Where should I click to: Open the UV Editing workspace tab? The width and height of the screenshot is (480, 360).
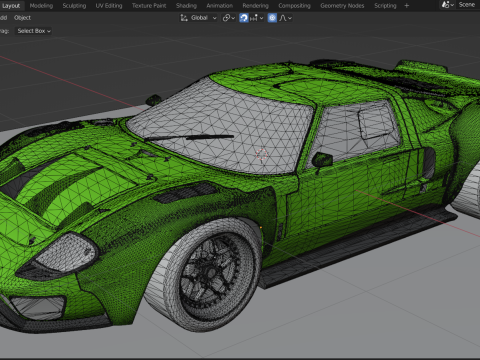point(109,6)
